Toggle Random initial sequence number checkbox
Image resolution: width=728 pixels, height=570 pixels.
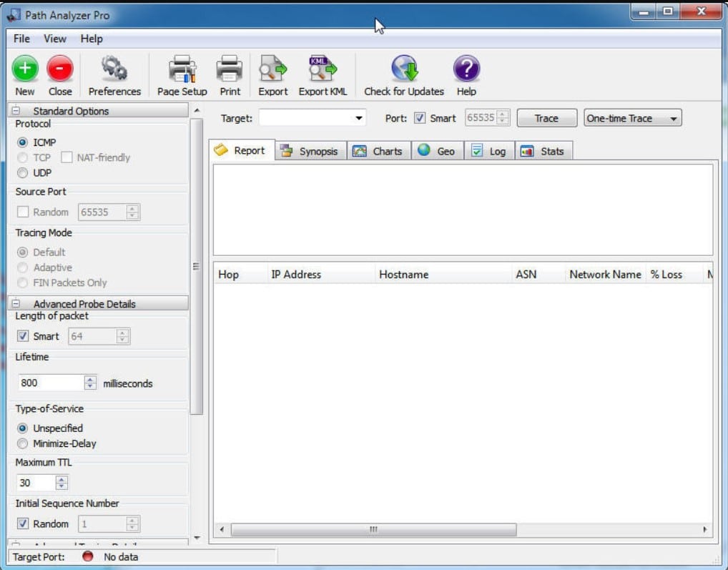[x=23, y=523]
